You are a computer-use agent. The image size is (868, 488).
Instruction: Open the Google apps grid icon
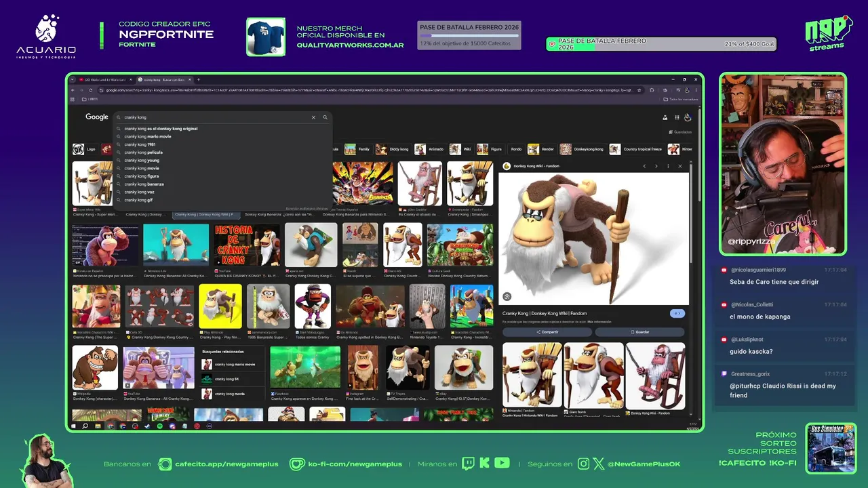coord(676,117)
